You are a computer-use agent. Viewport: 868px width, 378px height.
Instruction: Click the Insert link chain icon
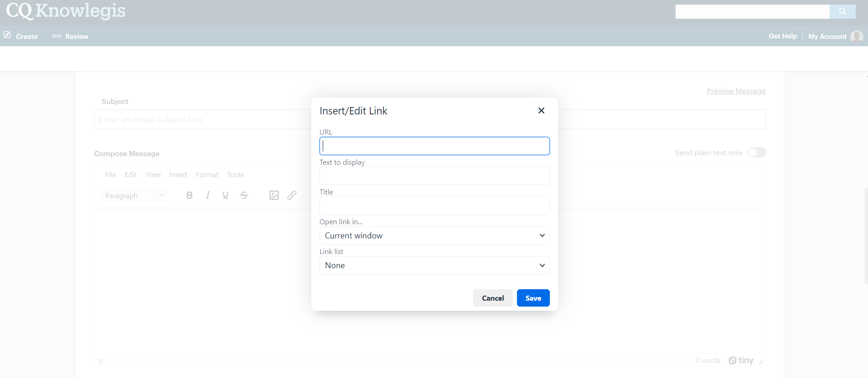(x=292, y=195)
